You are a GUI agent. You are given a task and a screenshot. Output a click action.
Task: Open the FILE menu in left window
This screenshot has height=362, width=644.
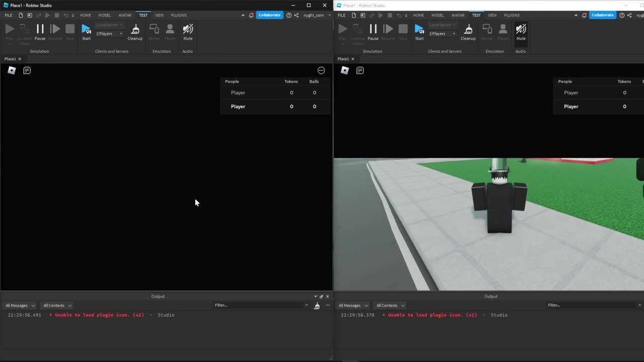pos(9,15)
